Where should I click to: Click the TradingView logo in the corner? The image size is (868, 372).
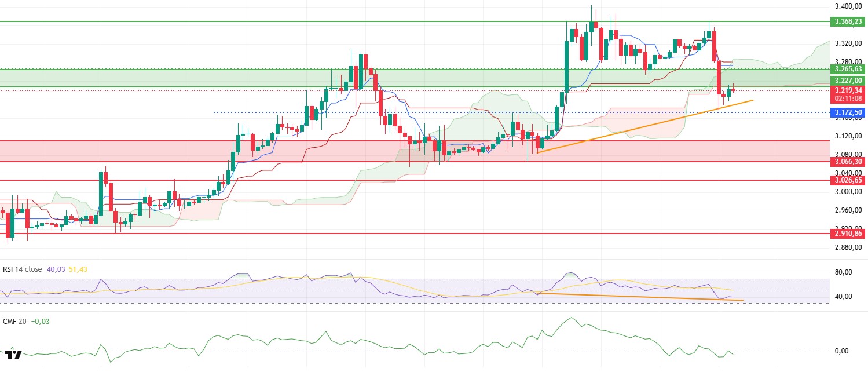(x=13, y=354)
